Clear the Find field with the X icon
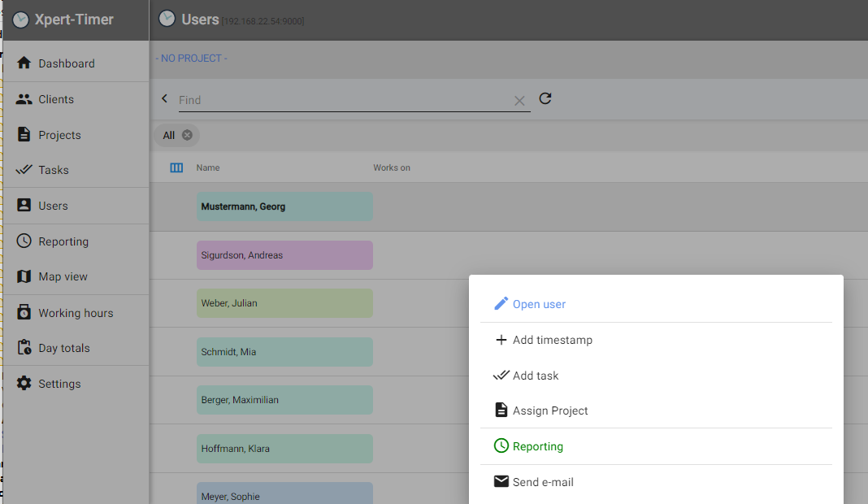Viewport: 868px width, 504px height. click(x=519, y=101)
